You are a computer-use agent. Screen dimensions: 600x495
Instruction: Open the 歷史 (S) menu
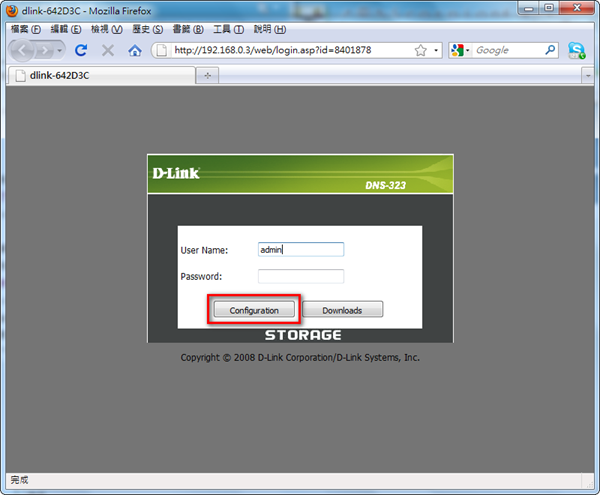[x=147, y=29]
